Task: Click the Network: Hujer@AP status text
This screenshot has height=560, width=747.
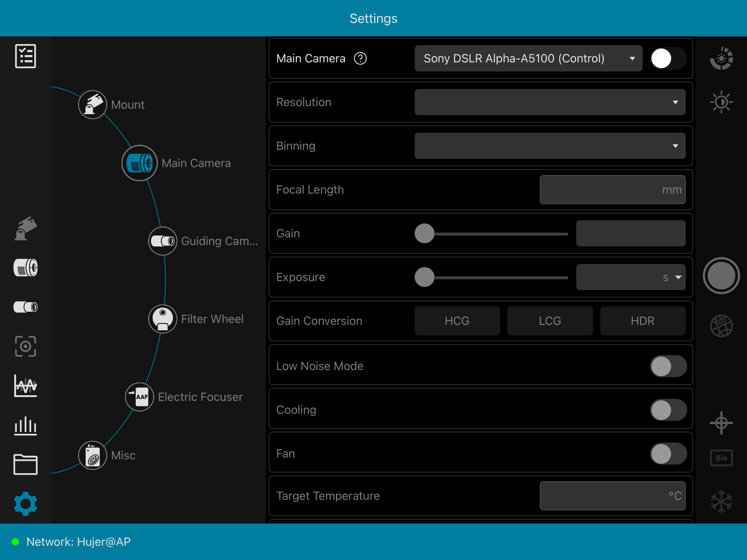Action: [x=78, y=542]
